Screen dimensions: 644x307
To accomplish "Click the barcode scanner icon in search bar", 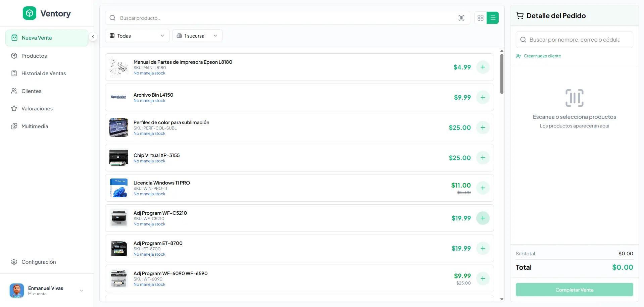I will [461, 18].
